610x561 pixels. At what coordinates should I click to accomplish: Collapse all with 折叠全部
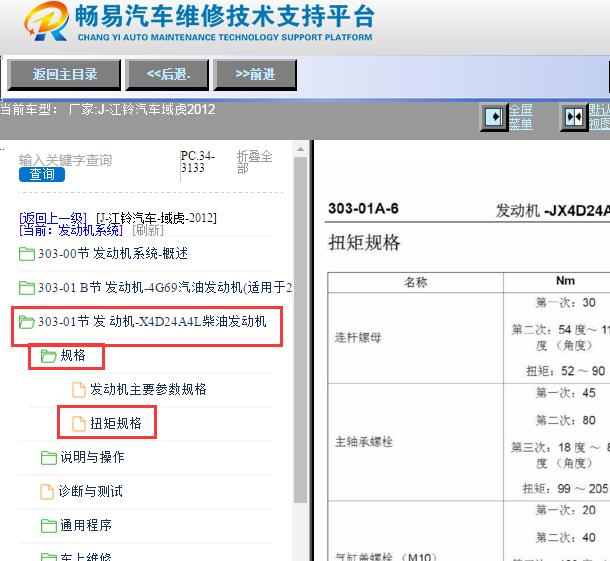coord(254,162)
